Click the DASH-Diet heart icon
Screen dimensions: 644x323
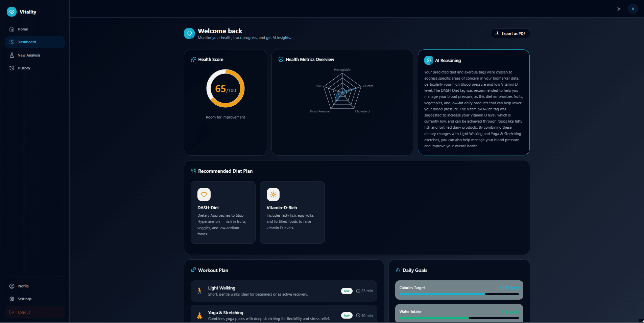(204, 195)
